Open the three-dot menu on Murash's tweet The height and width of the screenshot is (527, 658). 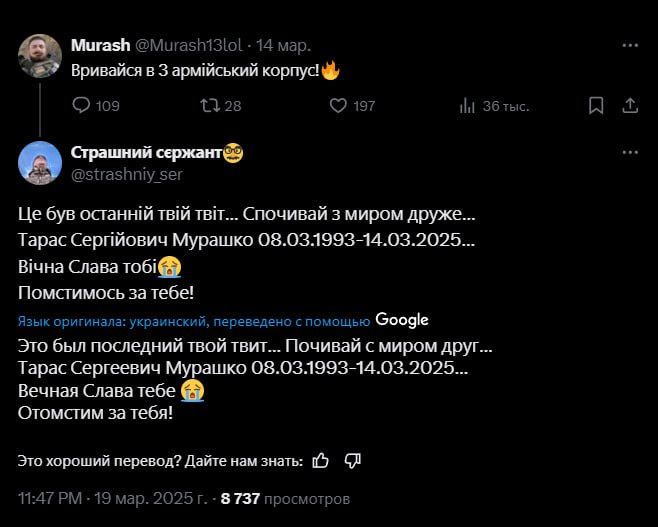pos(630,45)
